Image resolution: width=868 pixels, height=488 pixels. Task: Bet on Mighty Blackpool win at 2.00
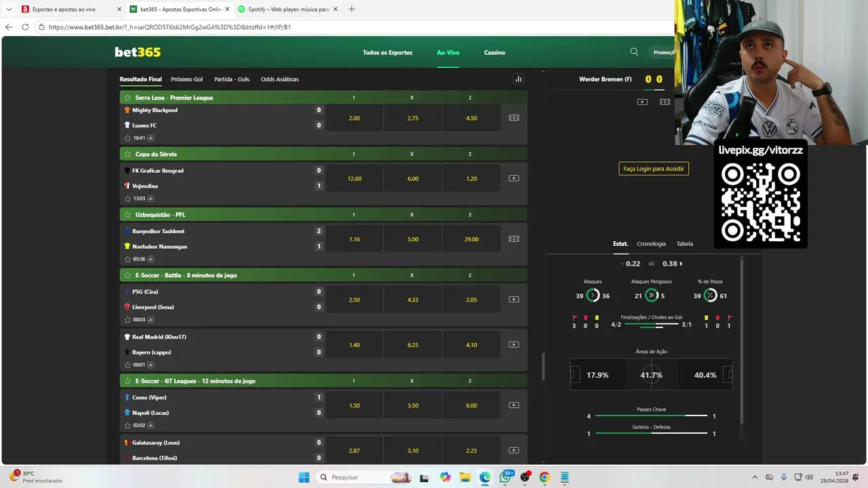[x=354, y=118]
